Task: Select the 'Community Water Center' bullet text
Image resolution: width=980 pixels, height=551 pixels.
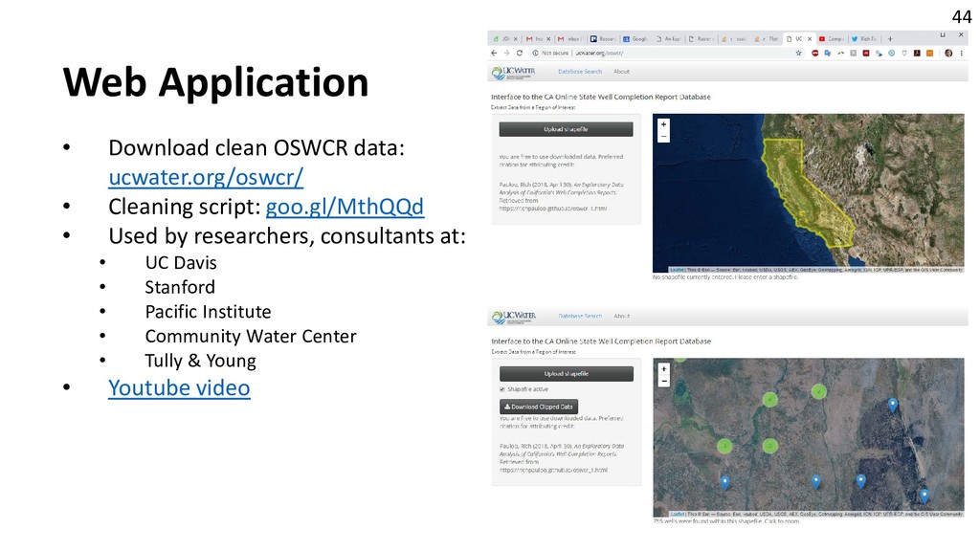Action: (x=251, y=336)
